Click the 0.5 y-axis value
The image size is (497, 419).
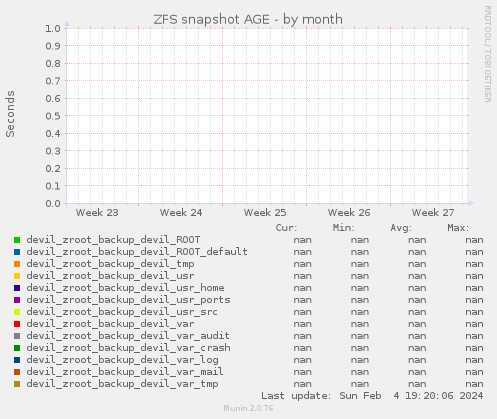coord(53,116)
